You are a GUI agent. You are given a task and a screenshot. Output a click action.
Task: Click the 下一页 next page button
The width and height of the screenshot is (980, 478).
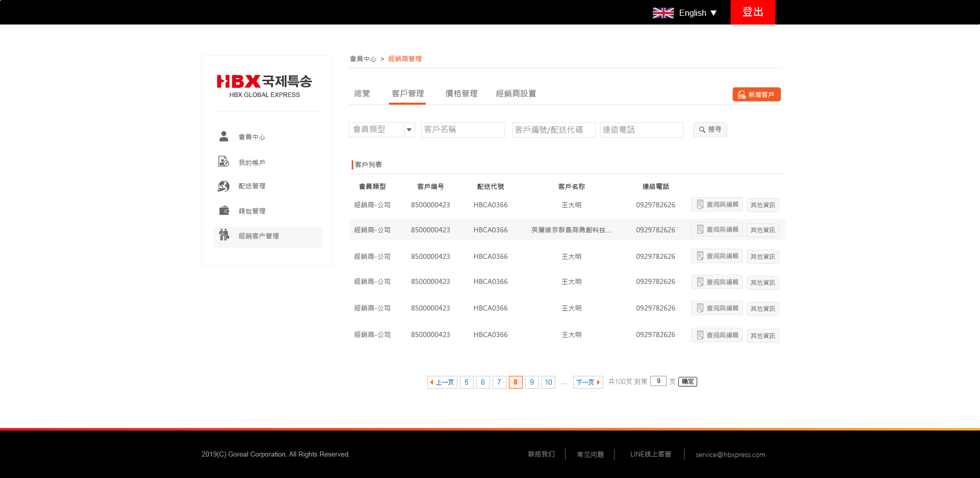[587, 382]
